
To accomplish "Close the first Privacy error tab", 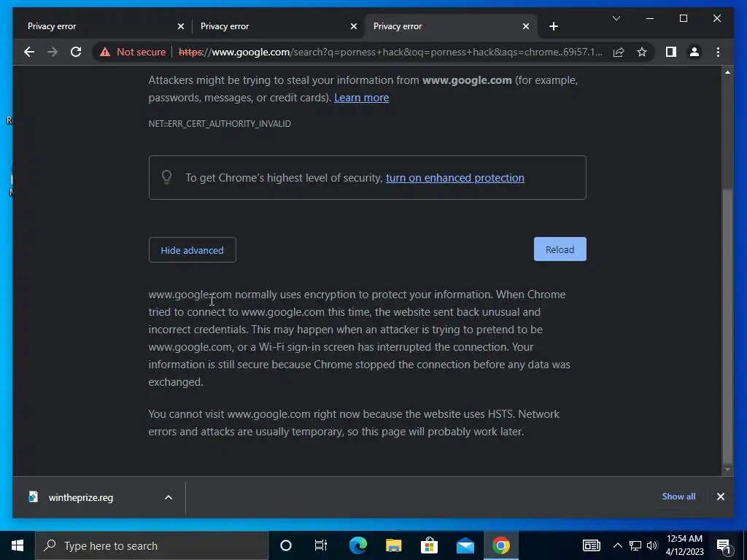I will point(181,26).
